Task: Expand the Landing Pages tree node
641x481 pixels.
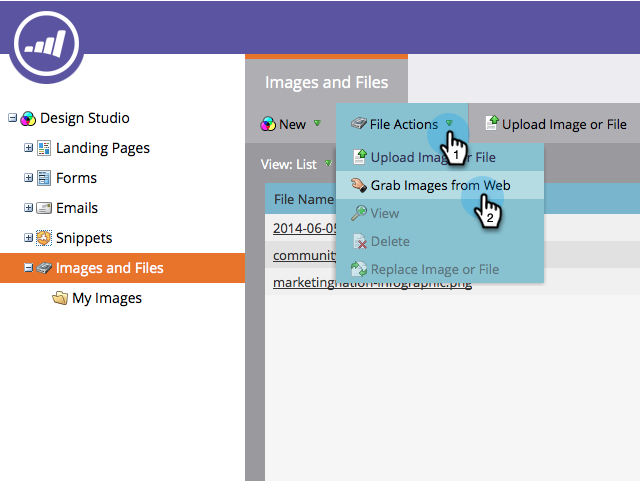Action: (x=29, y=148)
